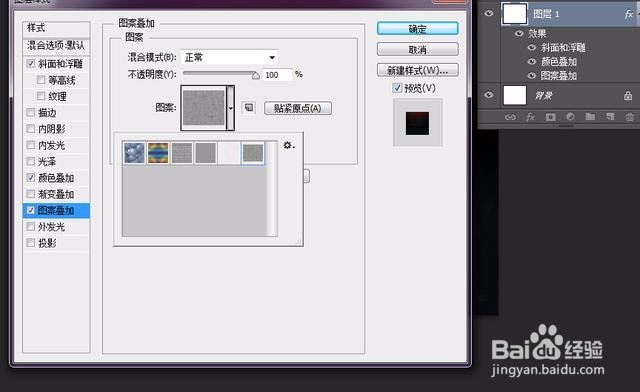Open the pattern picker gear menu

click(289, 145)
